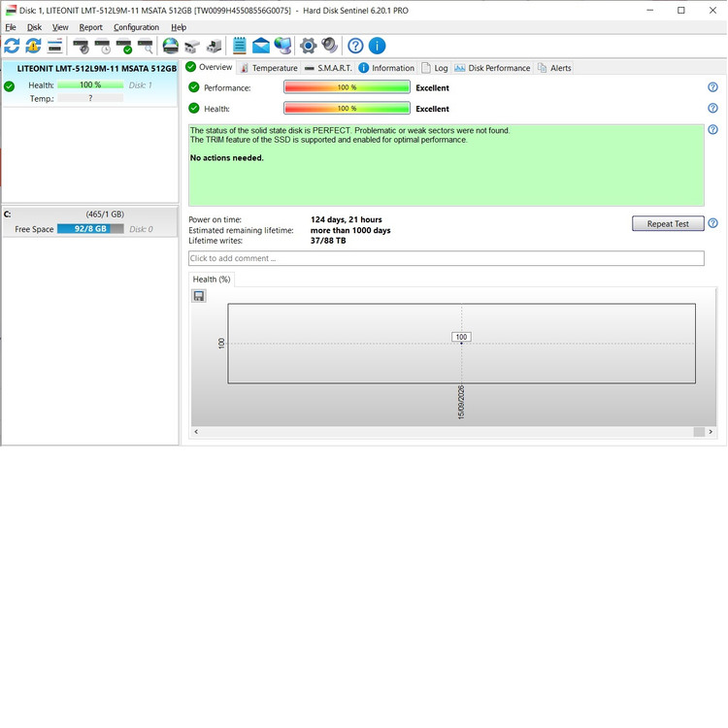728x728 pixels.
Task: Click the disk with green checkmark icon
Action: 124,46
